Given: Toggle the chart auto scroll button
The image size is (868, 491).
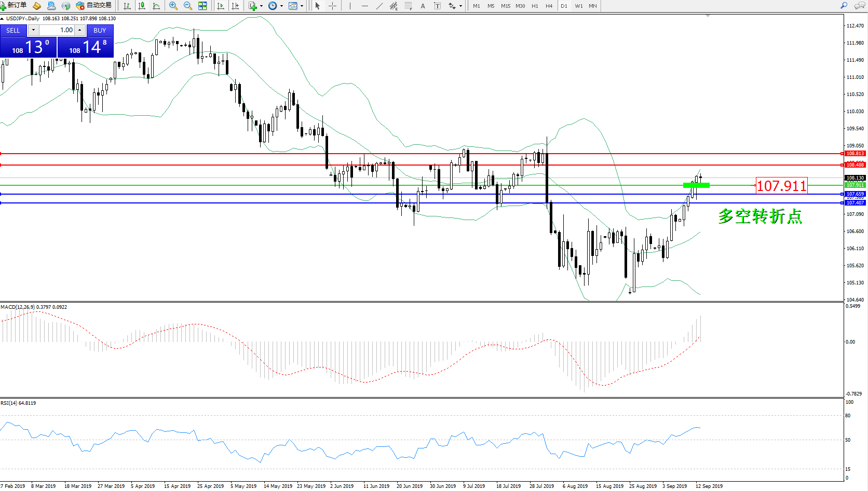Looking at the screenshot, I should point(221,6).
